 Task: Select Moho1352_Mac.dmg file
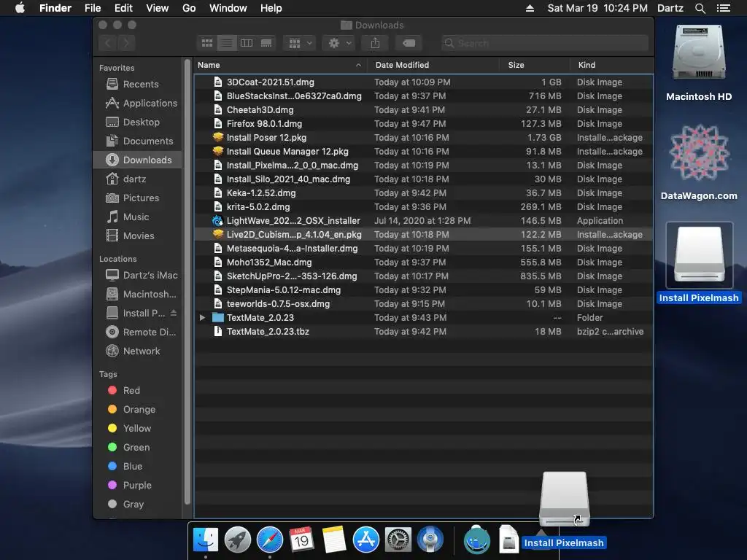(x=424, y=262)
